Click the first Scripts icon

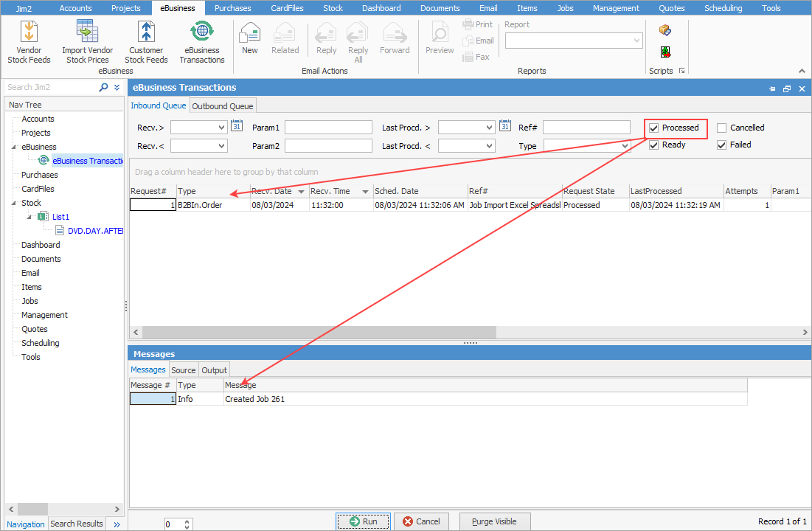[x=664, y=30]
